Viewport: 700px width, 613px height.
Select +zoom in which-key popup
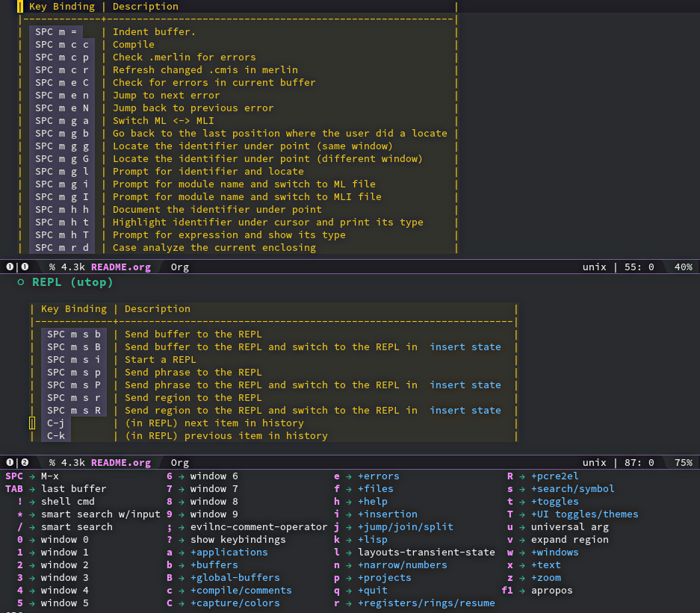pyautogui.click(x=545, y=577)
